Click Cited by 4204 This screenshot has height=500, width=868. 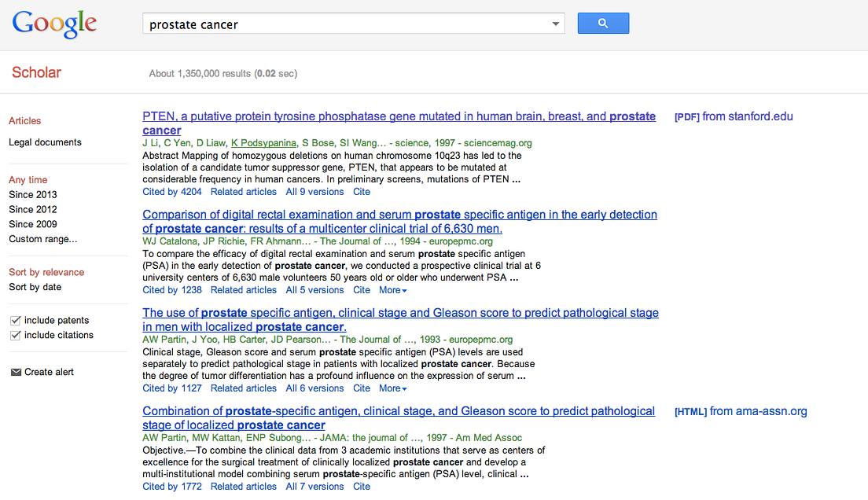[x=172, y=192]
